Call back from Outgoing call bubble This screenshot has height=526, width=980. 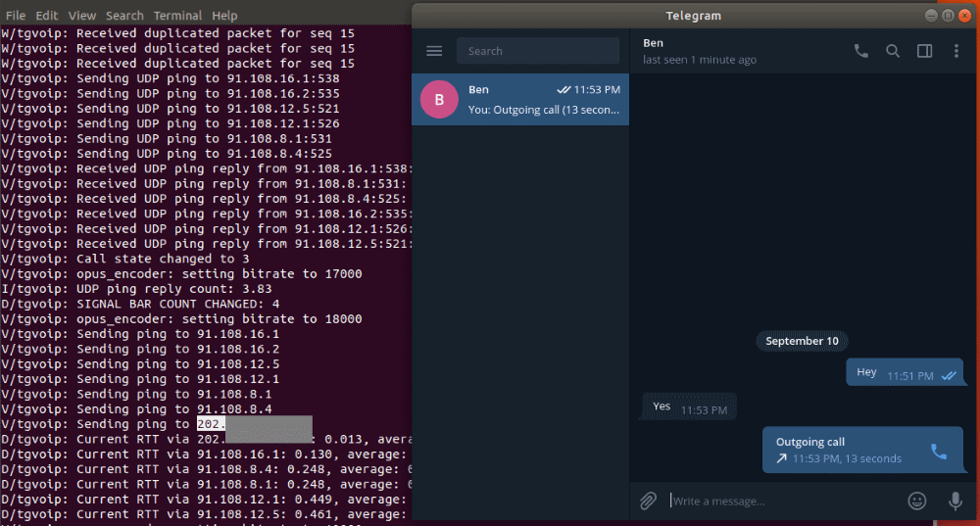(x=938, y=451)
